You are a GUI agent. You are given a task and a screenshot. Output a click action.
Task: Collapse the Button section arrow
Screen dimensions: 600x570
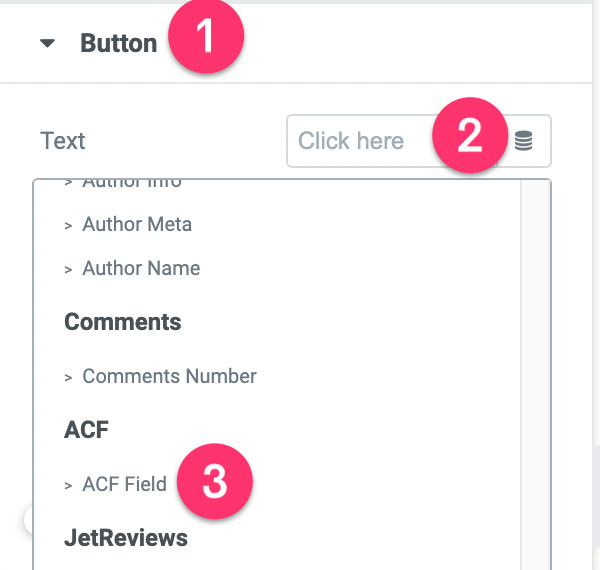point(47,44)
